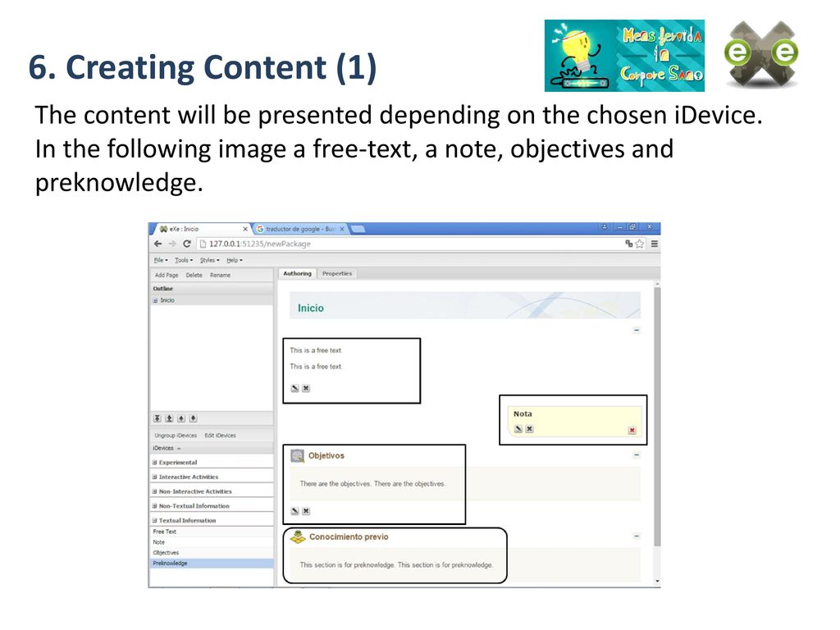Delete the Objetivos iDevice X icon

(x=306, y=511)
